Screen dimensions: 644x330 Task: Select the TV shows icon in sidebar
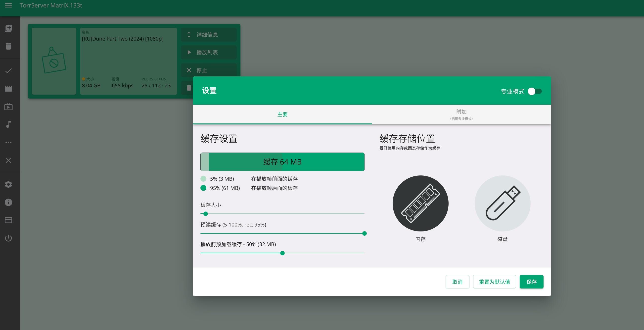pyautogui.click(x=8, y=107)
